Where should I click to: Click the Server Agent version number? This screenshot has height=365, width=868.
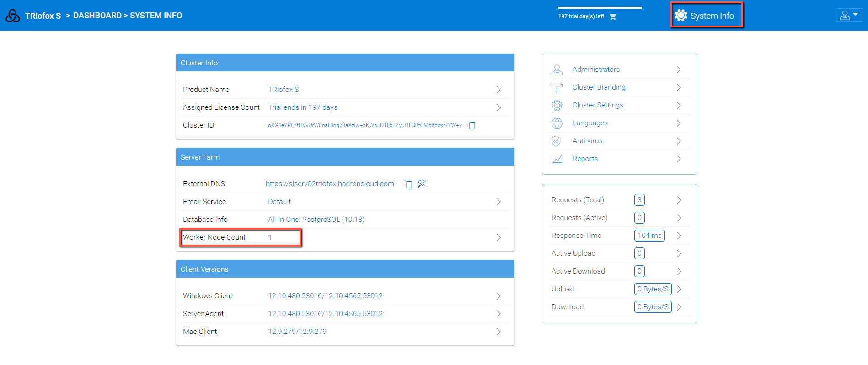click(325, 314)
